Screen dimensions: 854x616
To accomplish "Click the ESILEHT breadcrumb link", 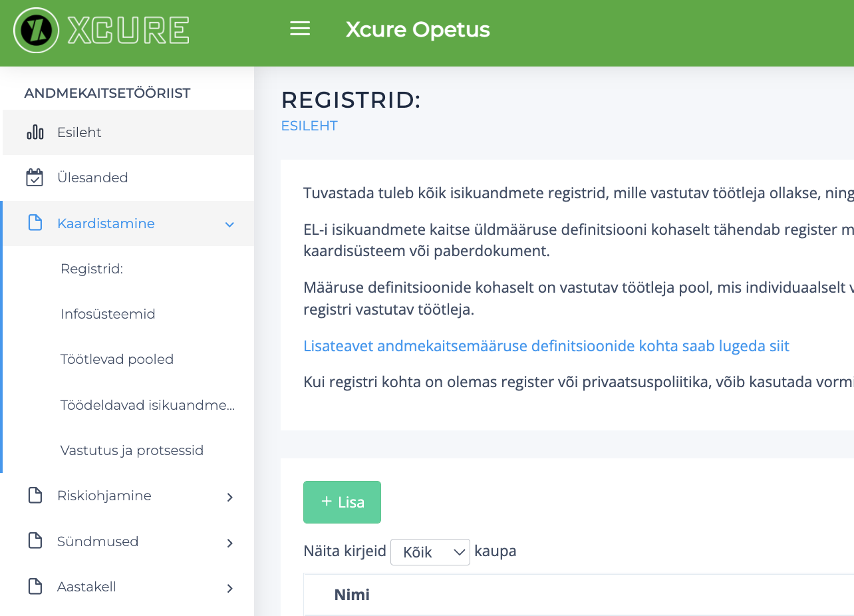I will coord(309,126).
